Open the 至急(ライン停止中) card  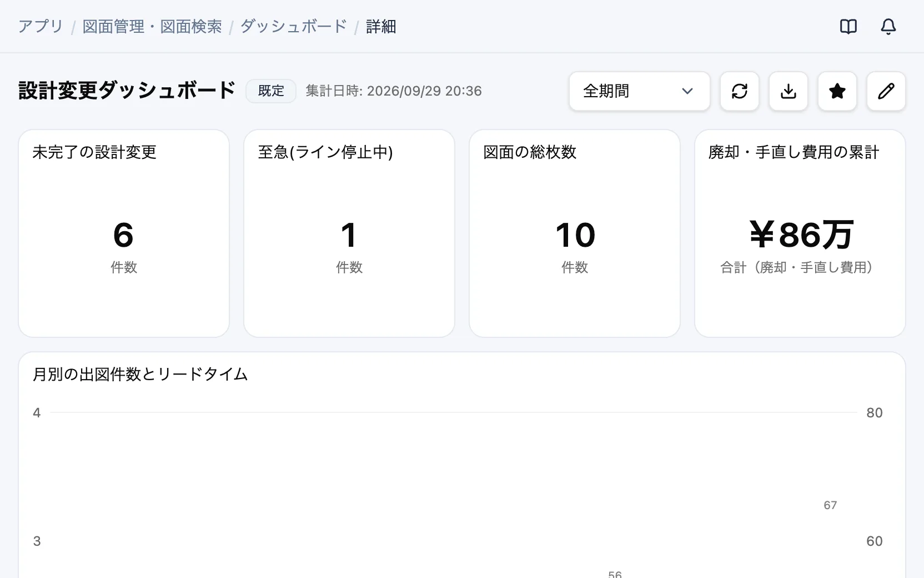pos(349,233)
